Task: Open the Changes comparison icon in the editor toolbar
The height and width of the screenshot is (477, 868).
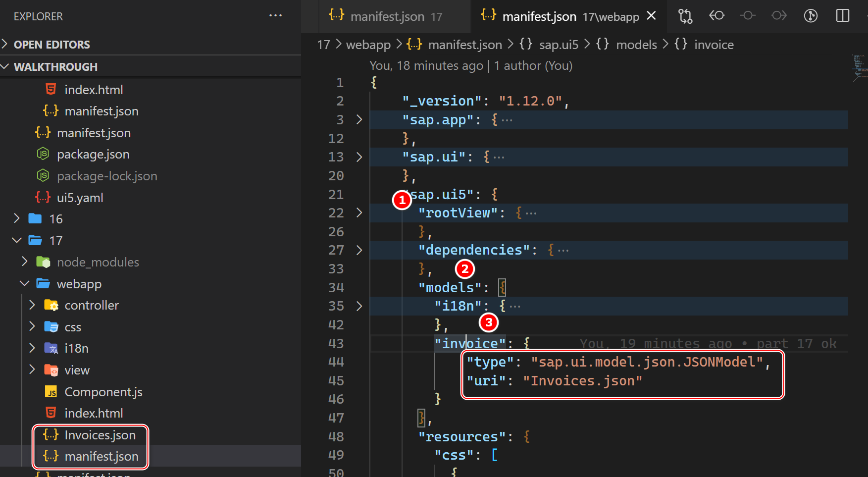Action: [685, 16]
